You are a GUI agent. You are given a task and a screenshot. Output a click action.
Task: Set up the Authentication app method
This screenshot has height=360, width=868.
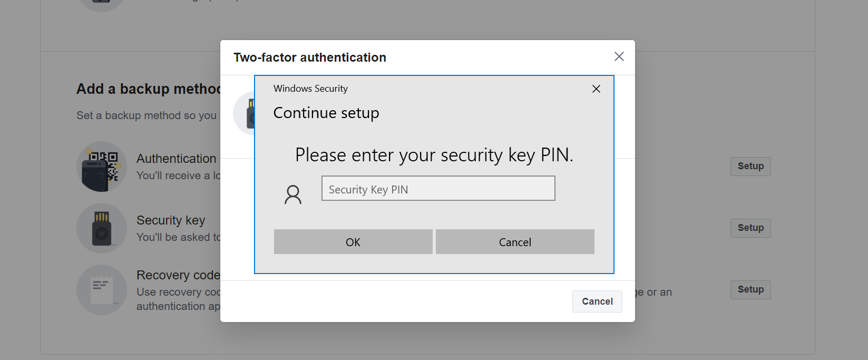coord(750,166)
